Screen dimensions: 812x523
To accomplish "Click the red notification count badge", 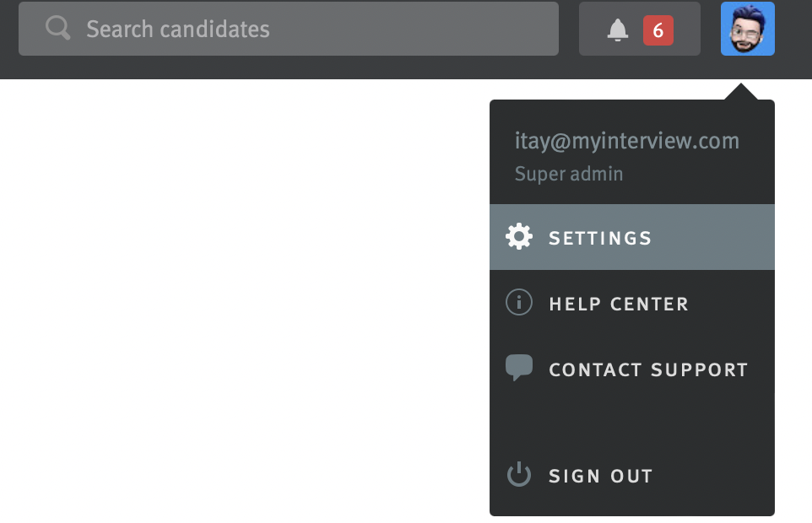I will (658, 30).
